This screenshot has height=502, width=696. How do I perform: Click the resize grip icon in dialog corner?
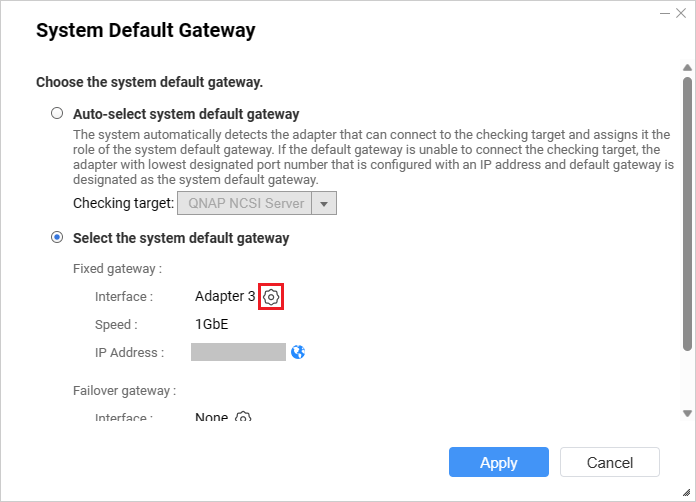(x=686, y=492)
